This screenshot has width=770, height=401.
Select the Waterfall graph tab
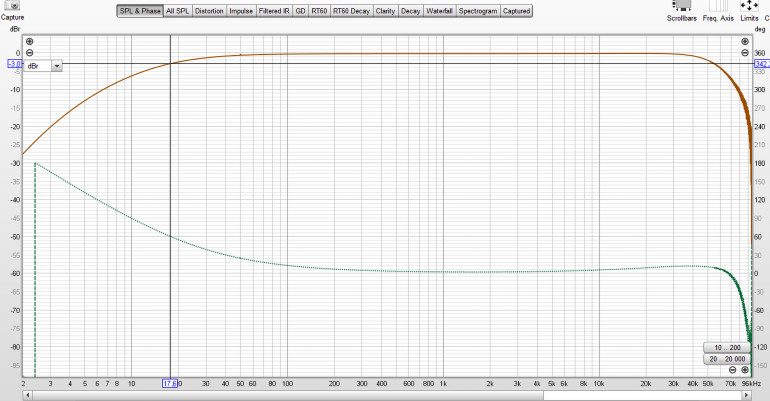pyautogui.click(x=438, y=11)
